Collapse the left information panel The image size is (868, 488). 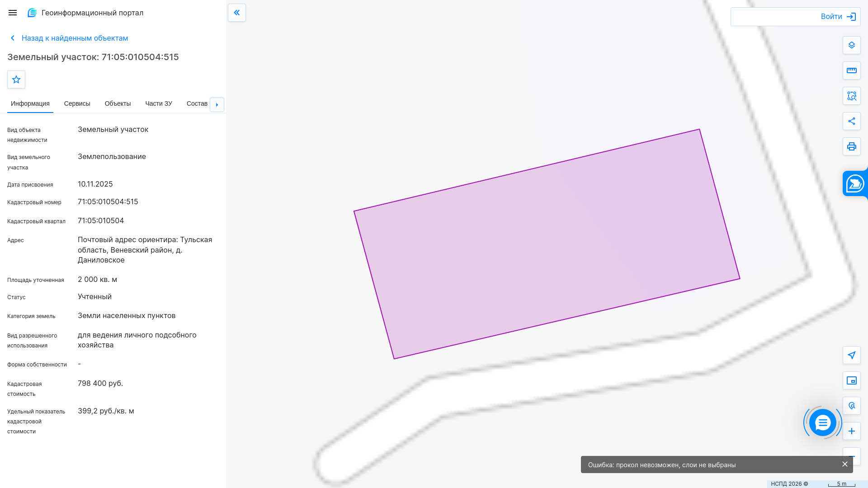237,13
